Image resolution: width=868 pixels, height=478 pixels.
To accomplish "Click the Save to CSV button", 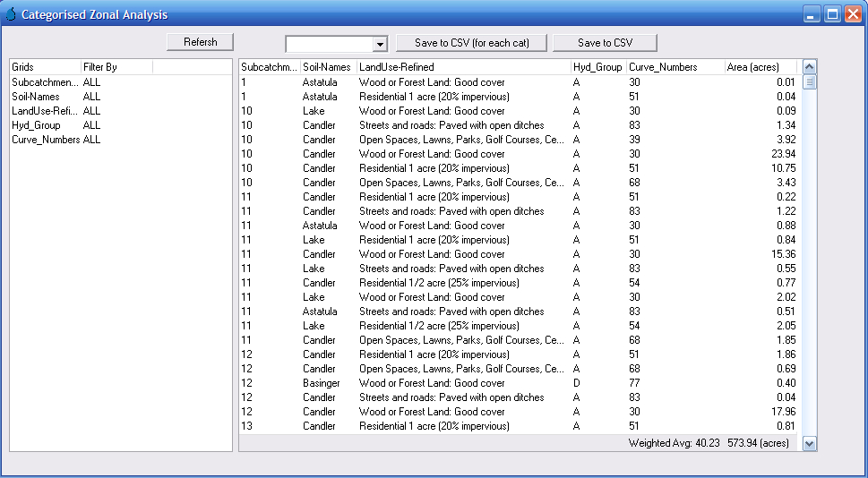I will pos(605,43).
